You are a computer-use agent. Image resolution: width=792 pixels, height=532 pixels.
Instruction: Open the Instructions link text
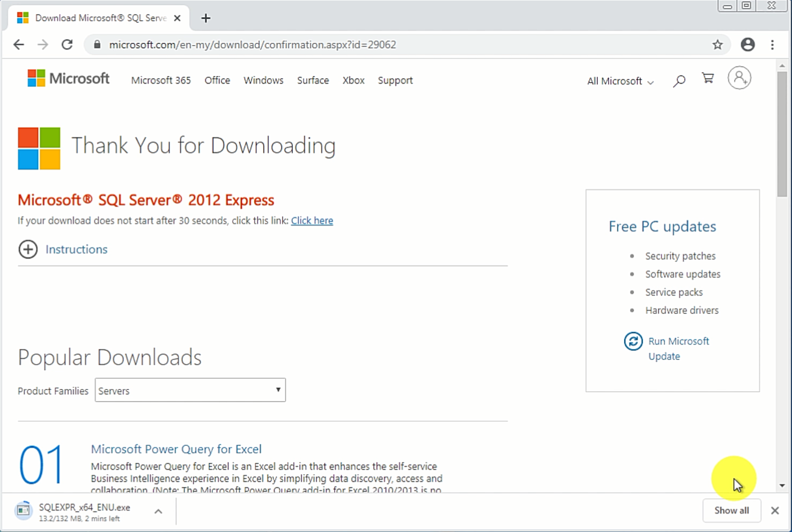(77, 249)
